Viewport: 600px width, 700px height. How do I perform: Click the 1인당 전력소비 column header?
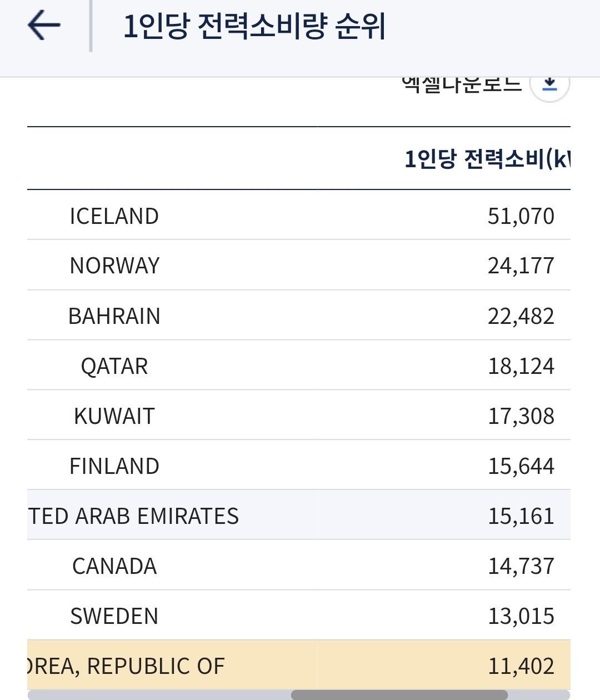click(x=487, y=159)
